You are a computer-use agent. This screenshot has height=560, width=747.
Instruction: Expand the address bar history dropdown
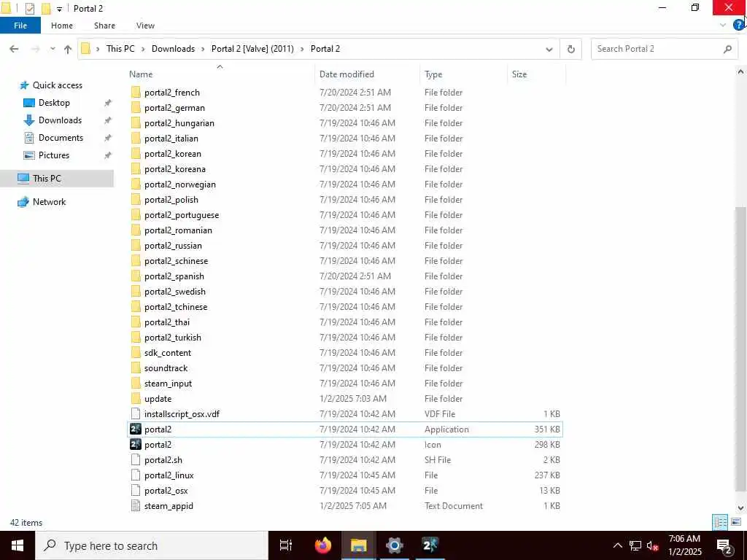pos(549,49)
